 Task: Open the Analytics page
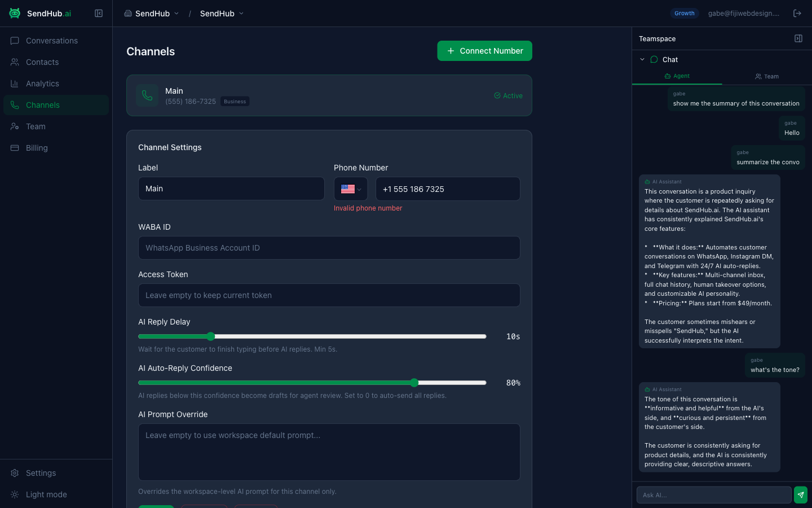pyautogui.click(x=56, y=84)
